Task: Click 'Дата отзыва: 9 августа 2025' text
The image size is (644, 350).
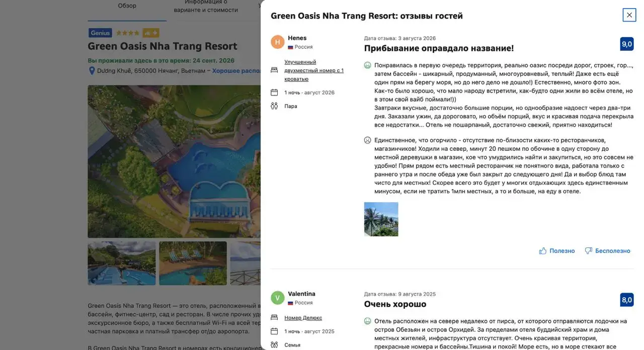Action: pyautogui.click(x=400, y=294)
